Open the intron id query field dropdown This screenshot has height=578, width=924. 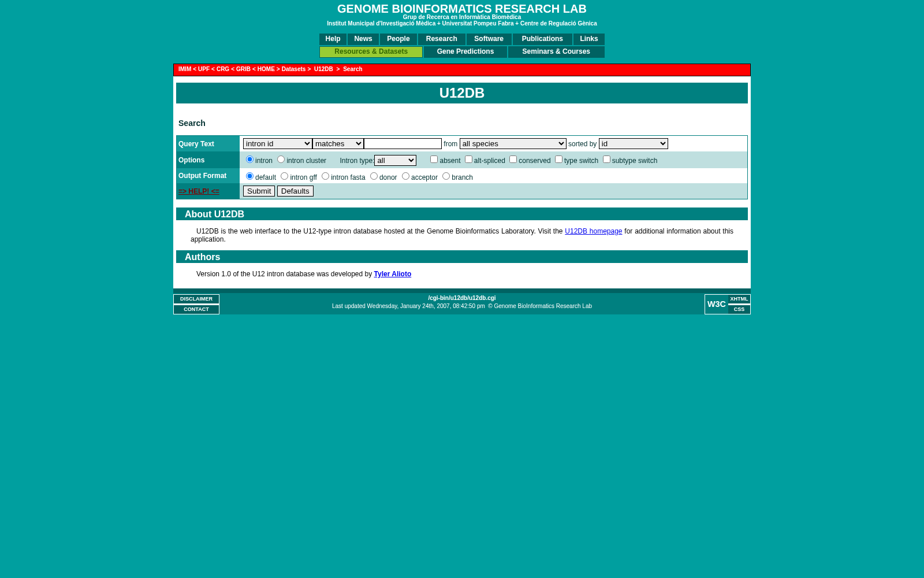[278, 144]
